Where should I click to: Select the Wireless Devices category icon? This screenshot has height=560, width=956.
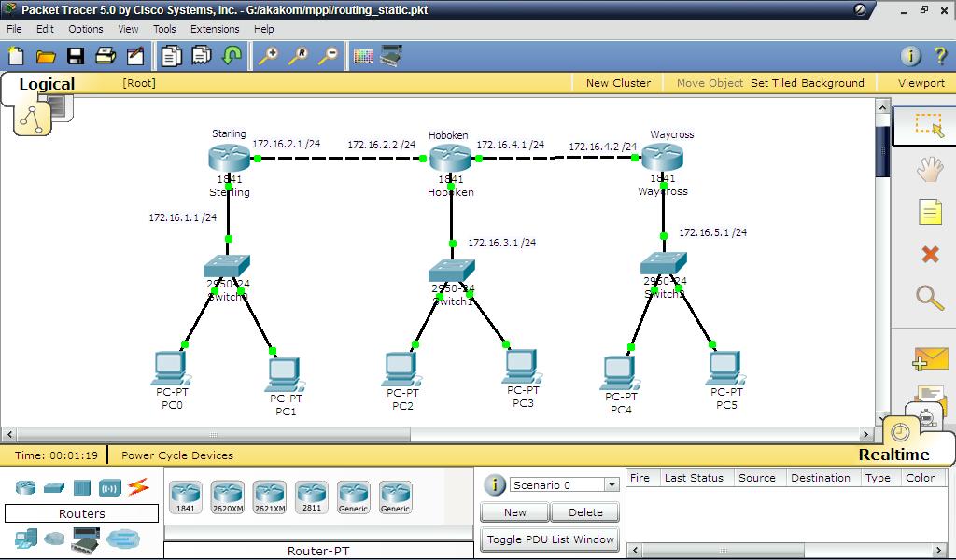click(110, 487)
